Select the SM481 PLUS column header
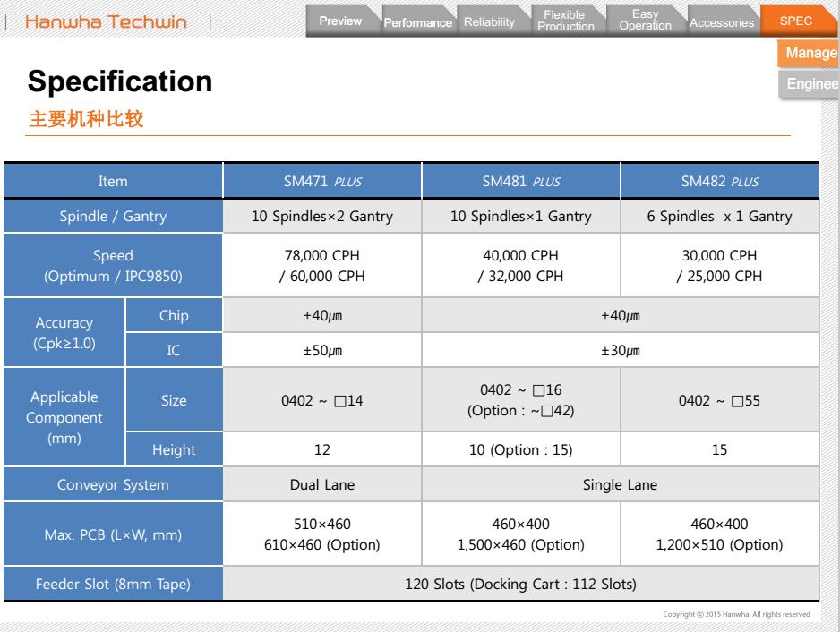840x632 pixels. coord(521,181)
